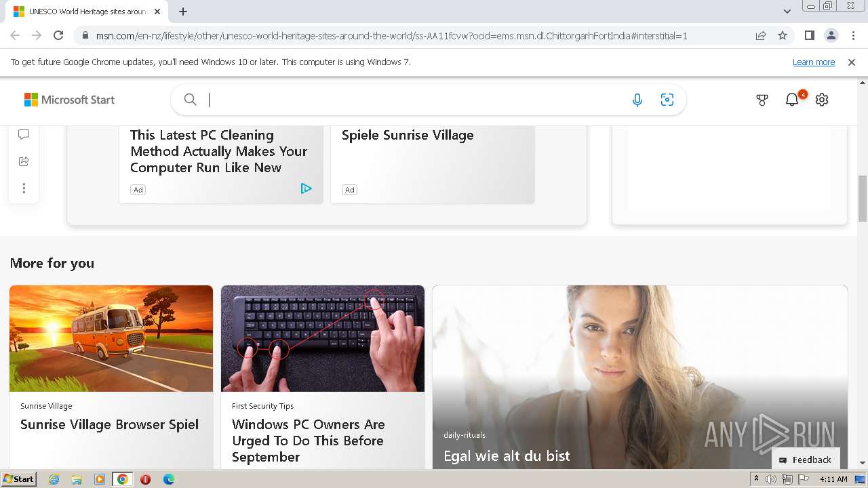Toggle Chrome side panel icon
868x488 pixels.
pos(810,35)
